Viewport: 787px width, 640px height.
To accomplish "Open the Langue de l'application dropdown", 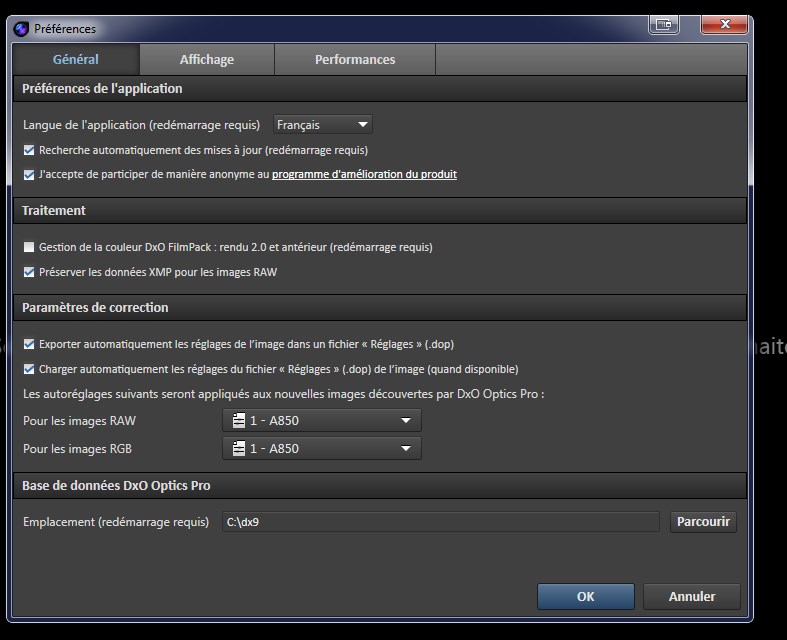I will click(x=323, y=124).
